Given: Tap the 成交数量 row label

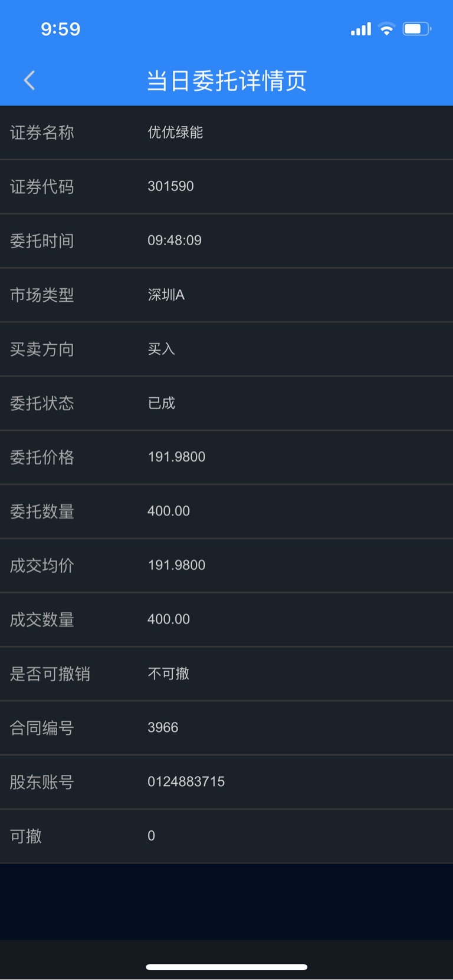Looking at the screenshot, I should click(x=42, y=620).
